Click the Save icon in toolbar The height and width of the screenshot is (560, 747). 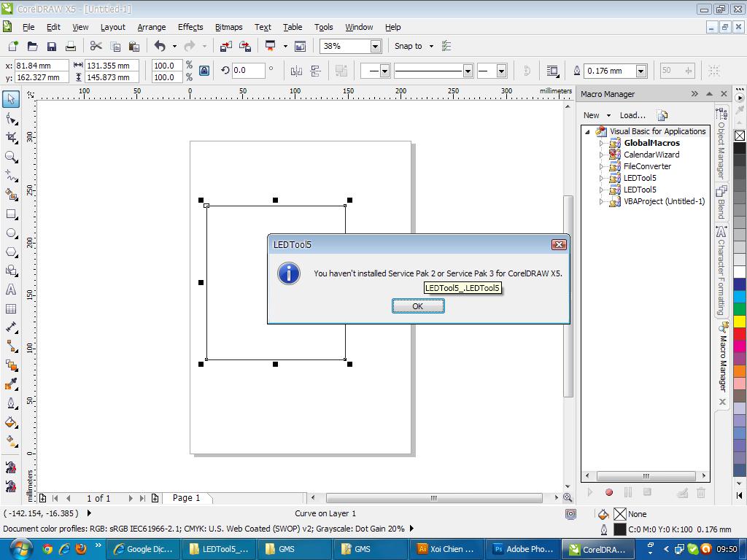(51, 47)
